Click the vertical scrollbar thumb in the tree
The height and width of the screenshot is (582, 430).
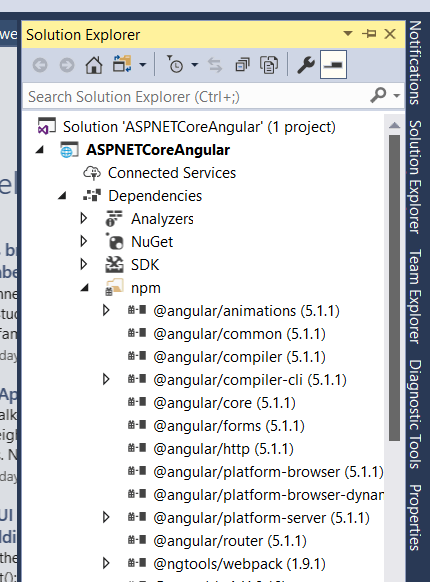394,288
